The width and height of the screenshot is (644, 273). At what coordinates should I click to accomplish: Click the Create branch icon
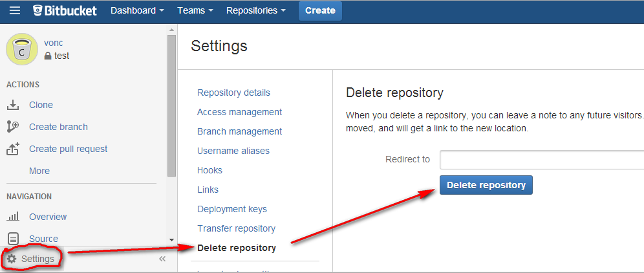pyautogui.click(x=13, y=127)
